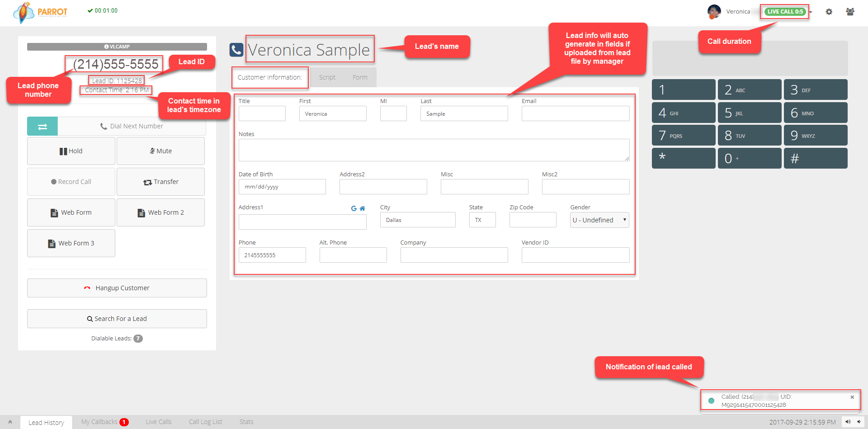Click the City field
Viewport: 868px width, 429px height.
click(x=418, y=220)
